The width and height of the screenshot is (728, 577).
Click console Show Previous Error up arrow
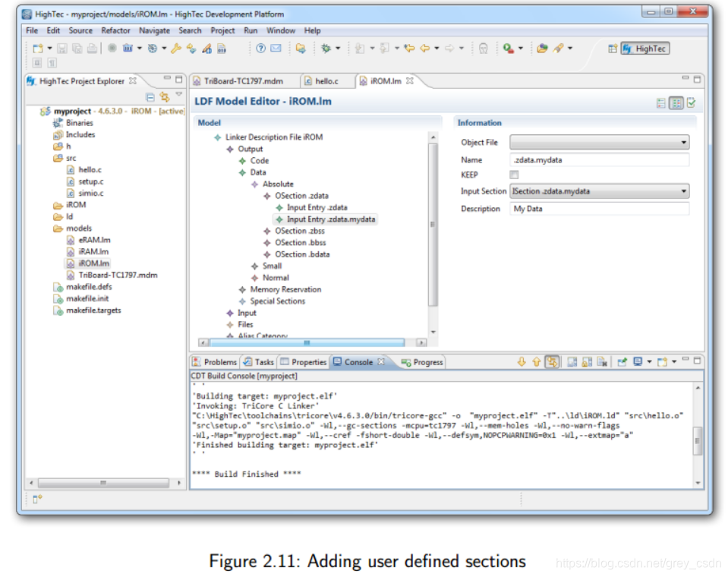tap(537, 361)
